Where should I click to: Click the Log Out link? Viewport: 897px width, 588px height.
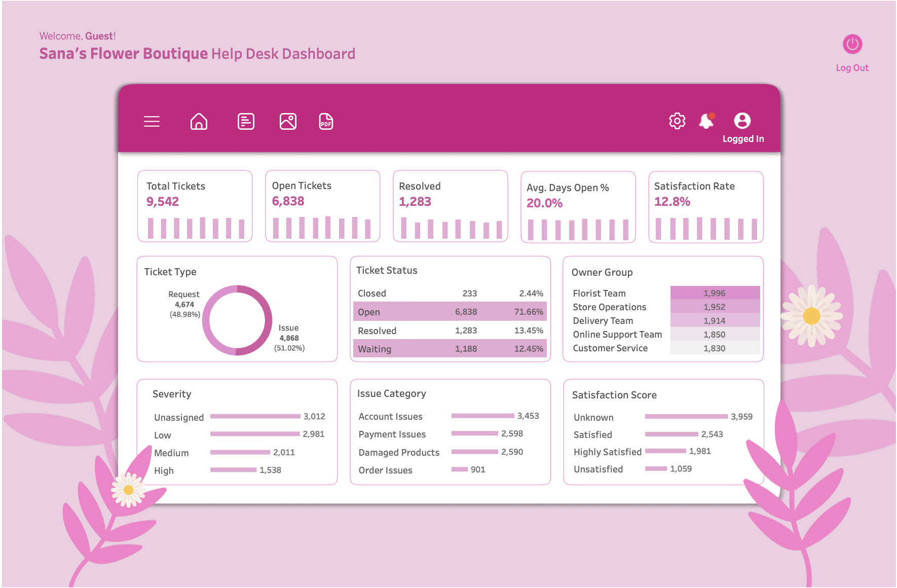[x=852, y=67]
